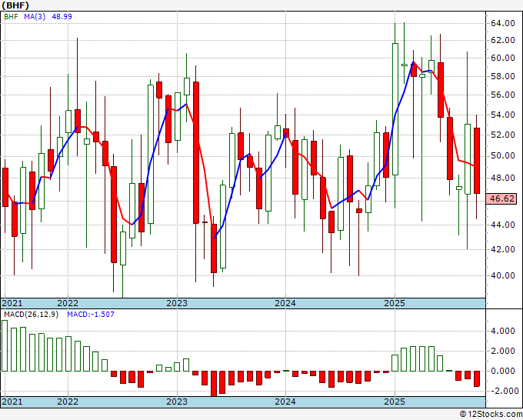
Task: Click 2025 on the price chart timeline
Action: 395,303
